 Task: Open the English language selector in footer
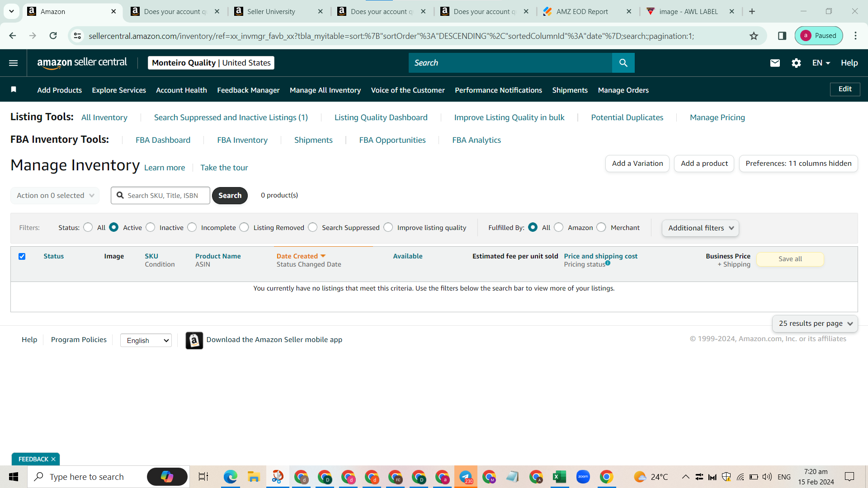(x=146, y=340)
